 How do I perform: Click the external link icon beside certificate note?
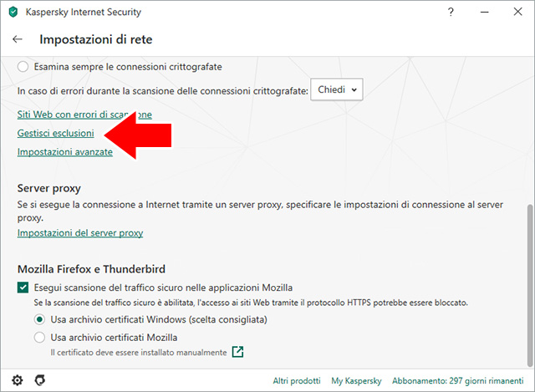(238, 352)
